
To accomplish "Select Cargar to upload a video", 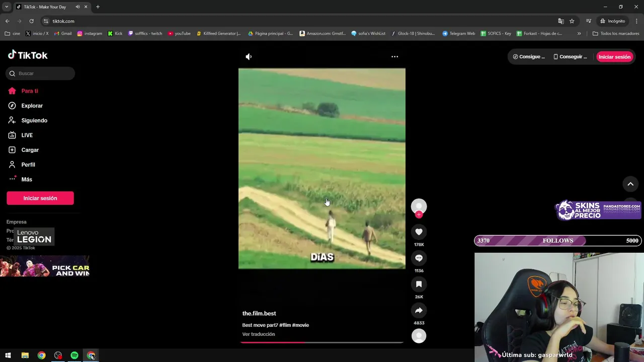I will point(30,150).
